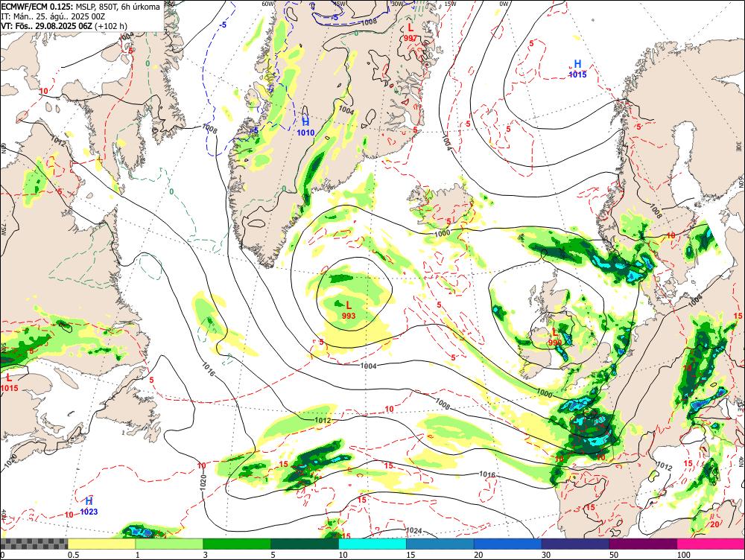
Task: Click the '0.5' value under the legend
Action: click(x=73, y=555)
